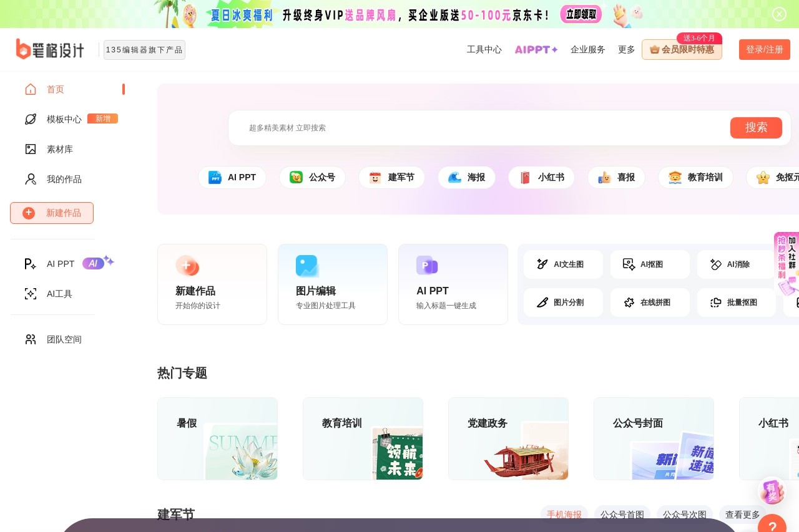Click the 笔格设计 logo

[x=50, y=49]
